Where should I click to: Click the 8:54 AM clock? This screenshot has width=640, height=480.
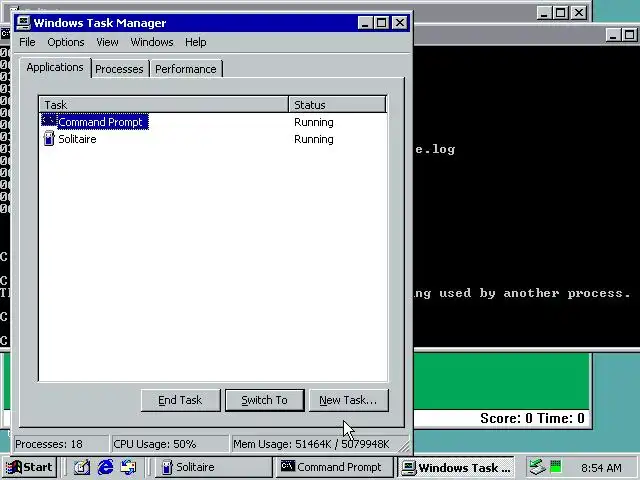601,467
